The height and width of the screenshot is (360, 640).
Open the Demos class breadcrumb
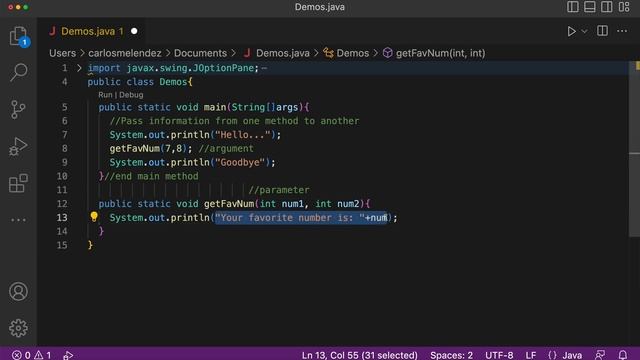tap(352, 53)
